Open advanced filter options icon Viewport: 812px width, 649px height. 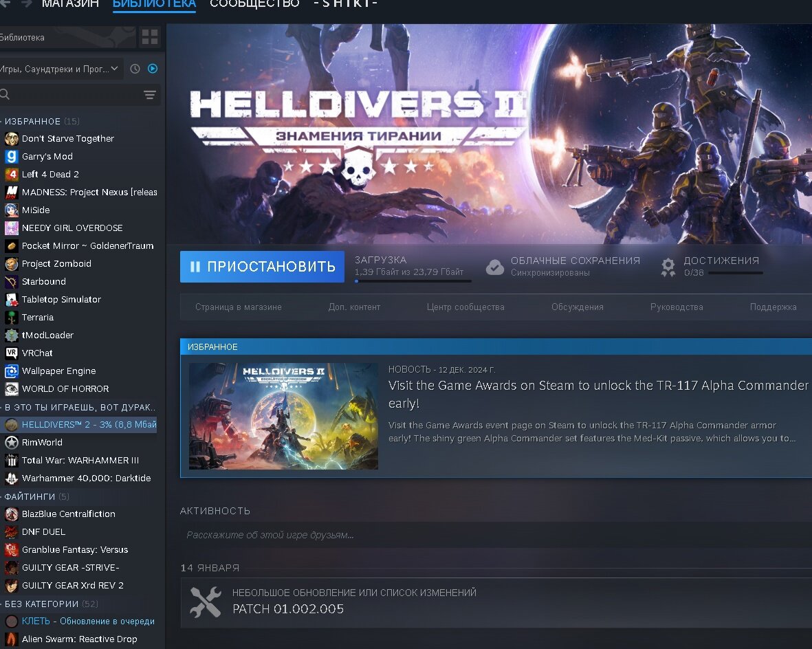tap(150, 95)
